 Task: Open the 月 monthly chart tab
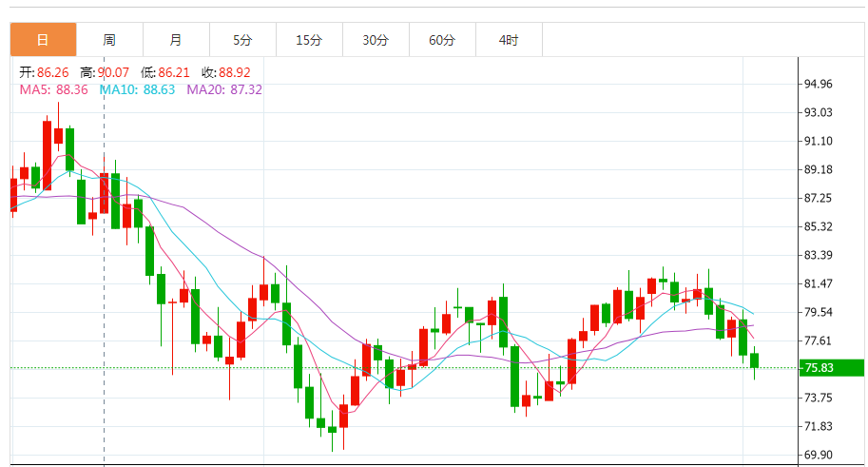click(x=176, y=40)
